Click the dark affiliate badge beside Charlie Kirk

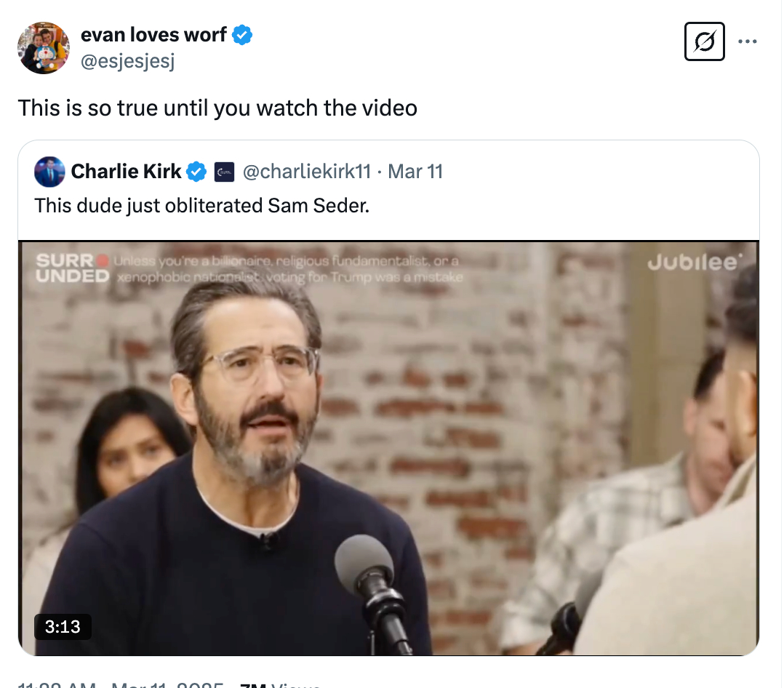tap(224, 172)
